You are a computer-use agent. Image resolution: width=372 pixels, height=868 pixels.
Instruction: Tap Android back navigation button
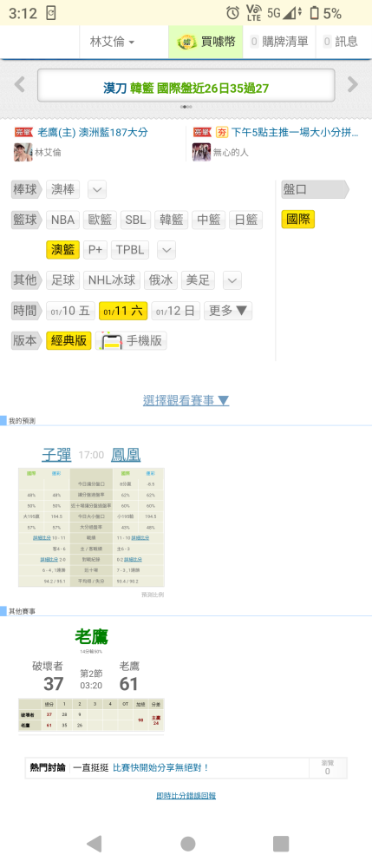pos(94,844)
